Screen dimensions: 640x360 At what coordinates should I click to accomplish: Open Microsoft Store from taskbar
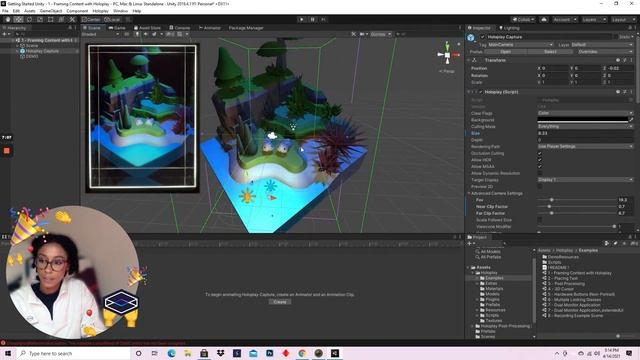pos(204,353)
